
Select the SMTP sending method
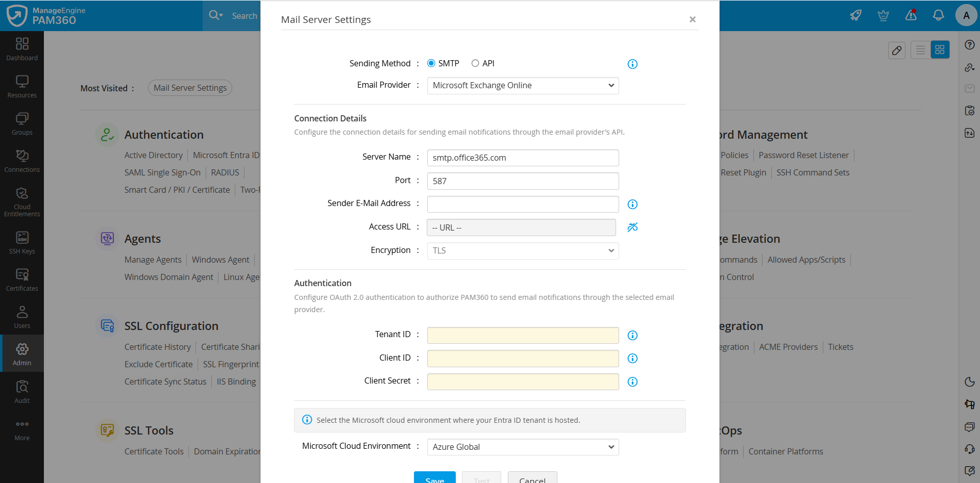point(431,63)
